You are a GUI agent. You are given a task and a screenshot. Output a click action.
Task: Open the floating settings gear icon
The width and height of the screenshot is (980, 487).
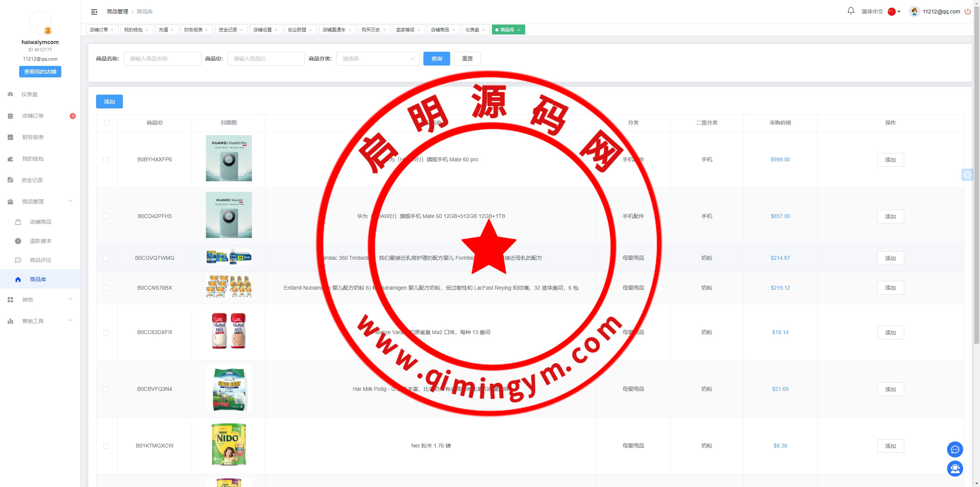(967, 175)
